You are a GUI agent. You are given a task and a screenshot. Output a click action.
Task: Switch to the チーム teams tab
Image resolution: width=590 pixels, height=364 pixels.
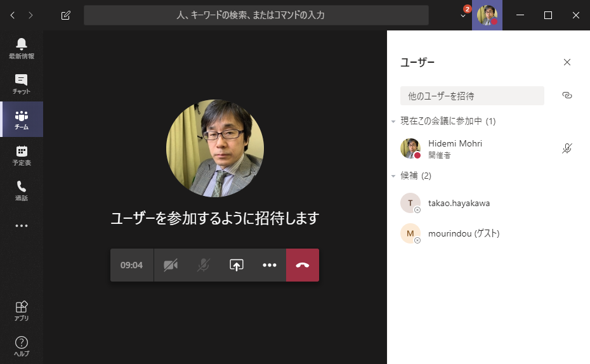pyautogui.click(x=22, y=119)
